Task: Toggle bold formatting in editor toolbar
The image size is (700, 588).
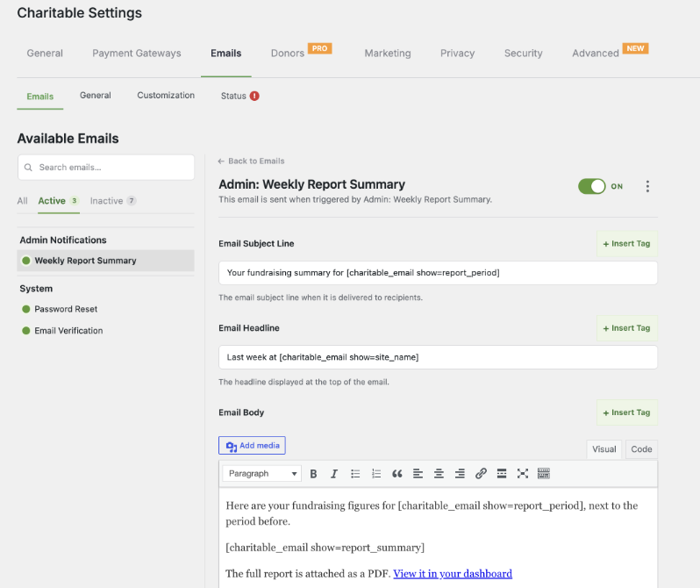Action: [313, 474]
